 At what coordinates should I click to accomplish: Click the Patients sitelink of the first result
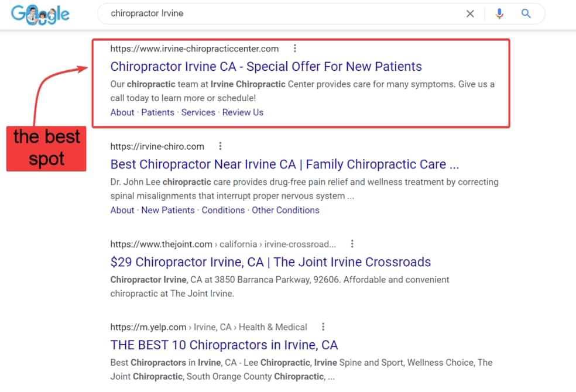[x=157, y=112]
